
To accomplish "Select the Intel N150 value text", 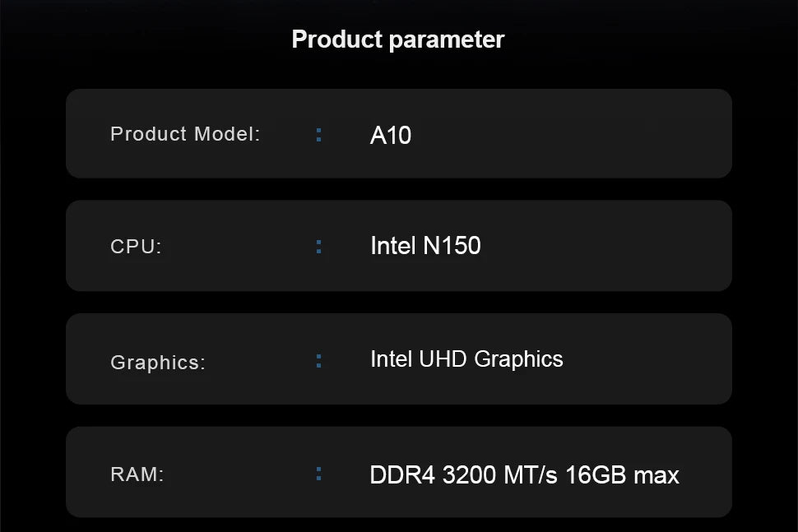I will (x=425, y=246).
